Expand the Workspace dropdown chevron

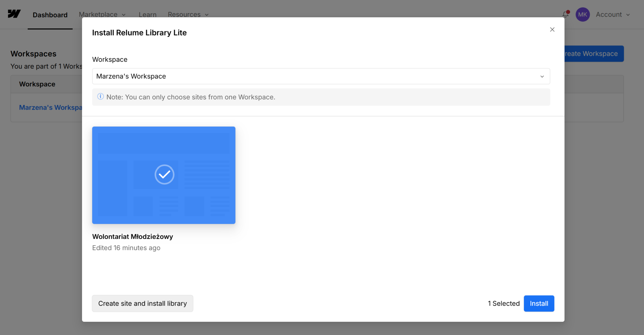(x=542, y=77)
